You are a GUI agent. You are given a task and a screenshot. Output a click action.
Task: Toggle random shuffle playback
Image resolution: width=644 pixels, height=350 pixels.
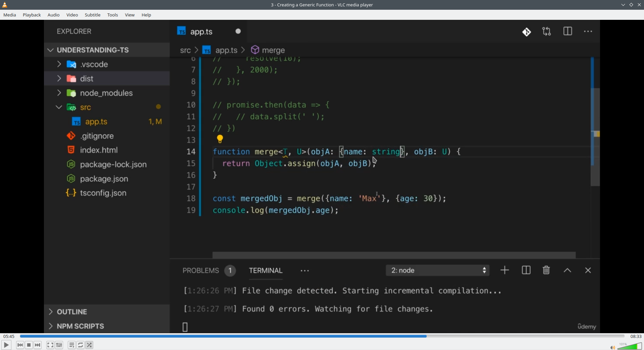pos(90,345)
